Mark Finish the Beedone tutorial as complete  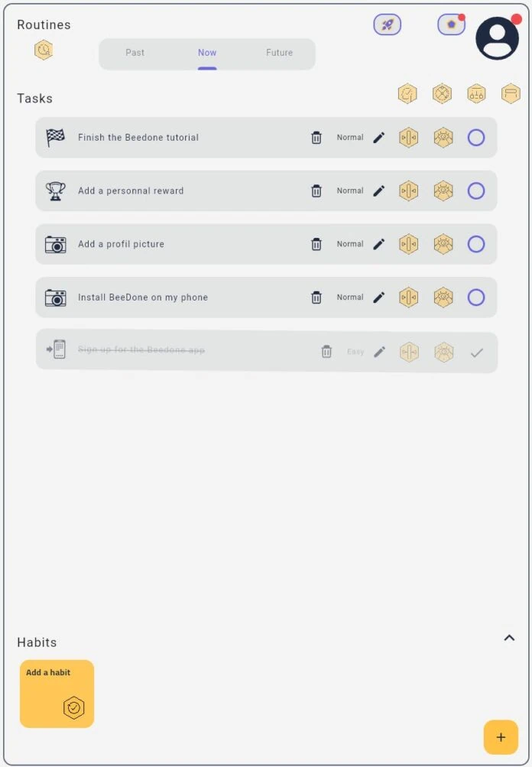pyautogui.click(x=476, y=138)
